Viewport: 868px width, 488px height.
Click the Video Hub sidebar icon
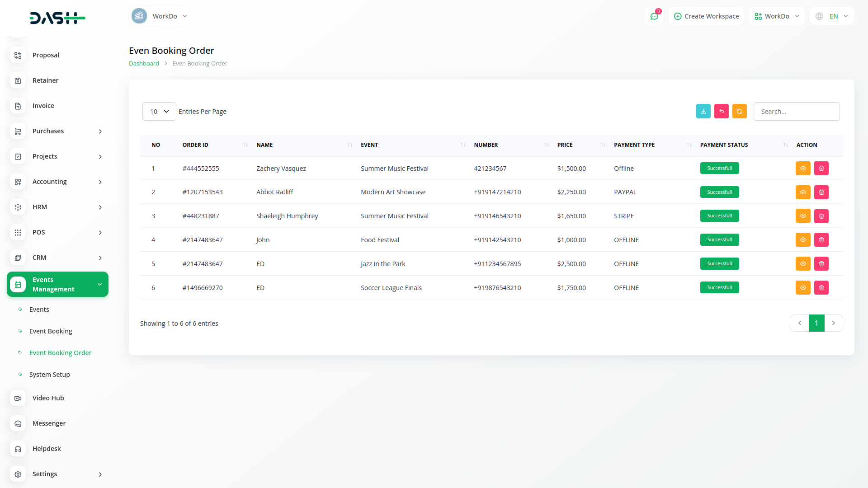[x=18, y=398]
